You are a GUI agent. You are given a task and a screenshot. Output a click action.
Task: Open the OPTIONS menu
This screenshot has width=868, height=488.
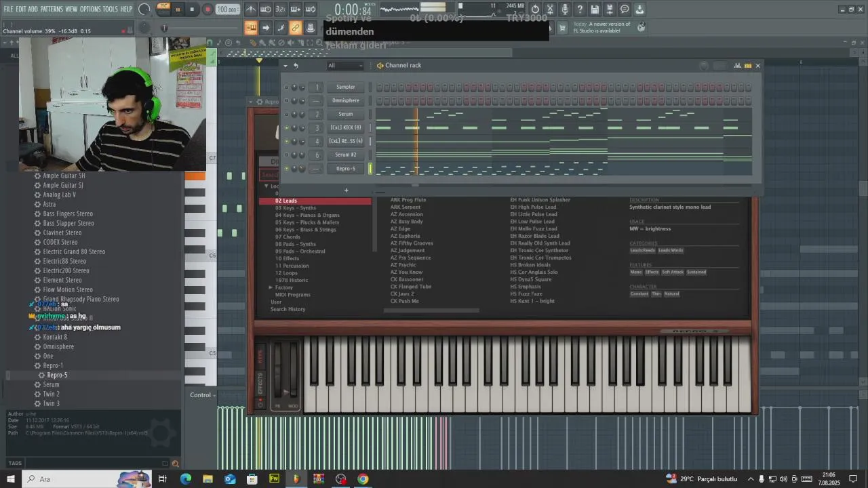pos(90,9)
